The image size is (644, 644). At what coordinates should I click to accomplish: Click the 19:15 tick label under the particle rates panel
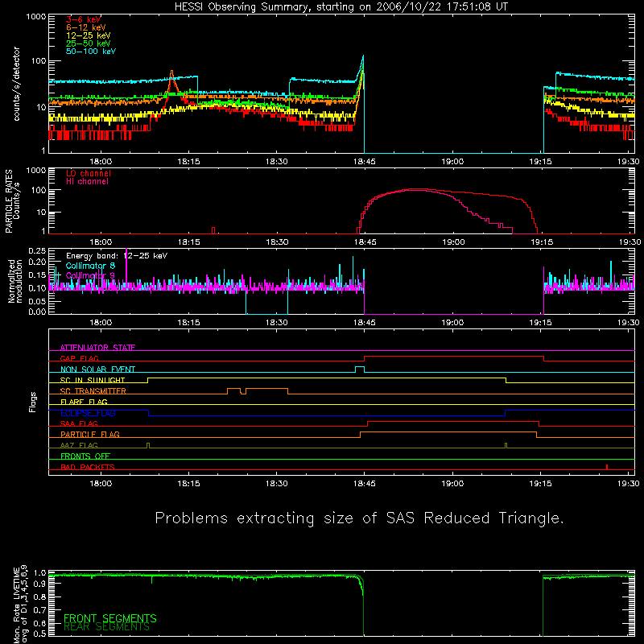[542, 242]
